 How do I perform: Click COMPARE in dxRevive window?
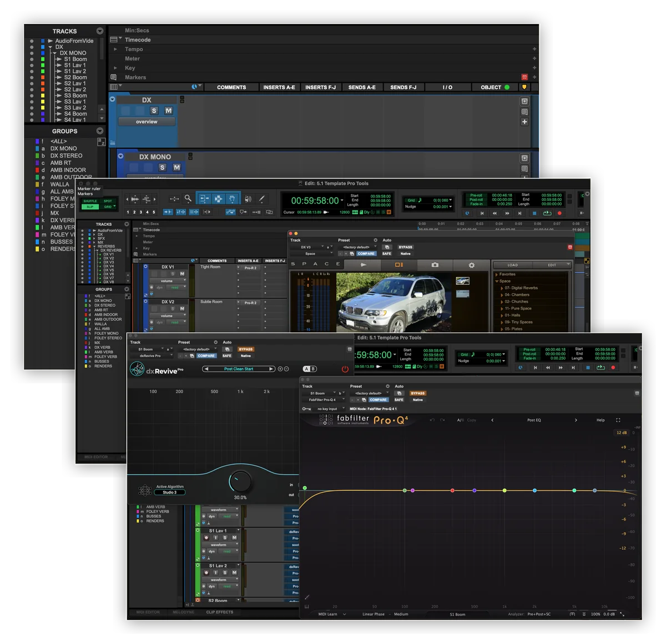206,356
